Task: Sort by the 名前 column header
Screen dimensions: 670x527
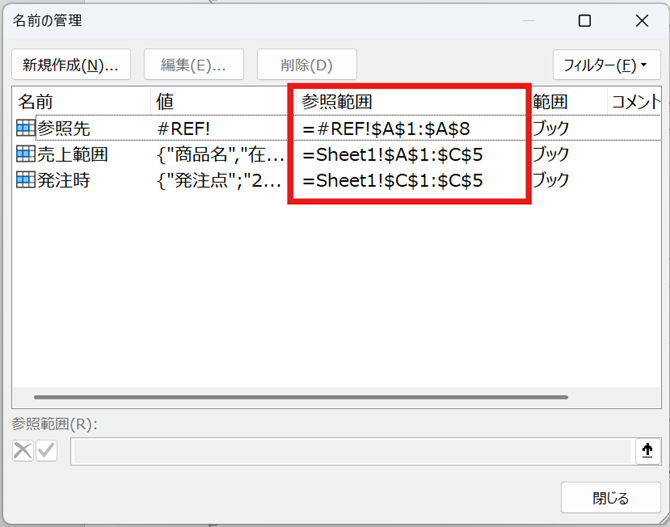Action: coord(80,102)
